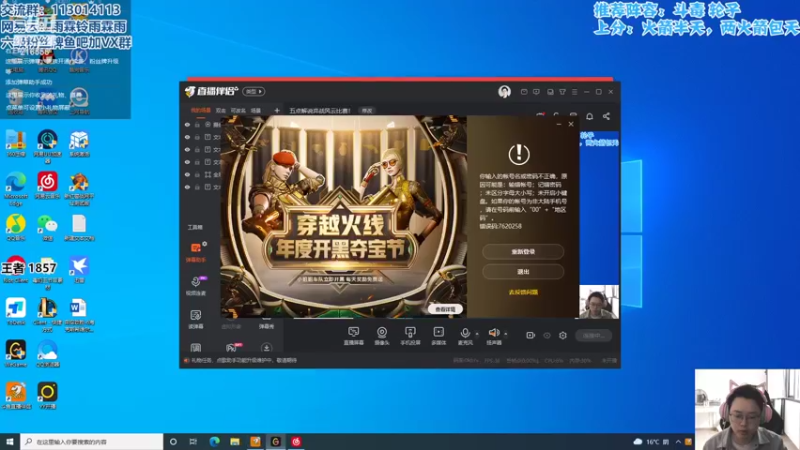Click the skin shirt icon in title bar
Viewport: 800px width, 450px height.
562,92
